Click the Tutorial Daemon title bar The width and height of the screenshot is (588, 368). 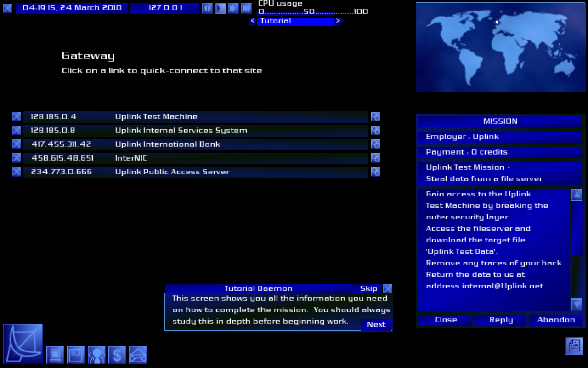pyautogui.click(x=258, y=288)
